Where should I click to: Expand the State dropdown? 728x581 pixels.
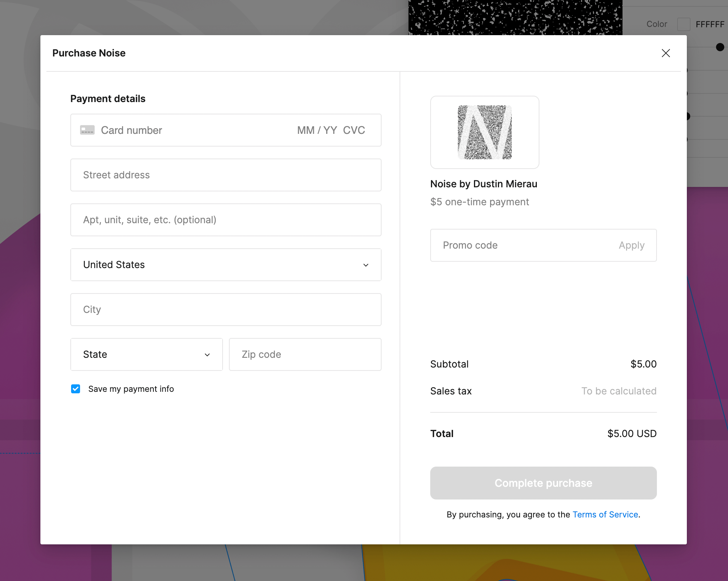coord(146,354)
